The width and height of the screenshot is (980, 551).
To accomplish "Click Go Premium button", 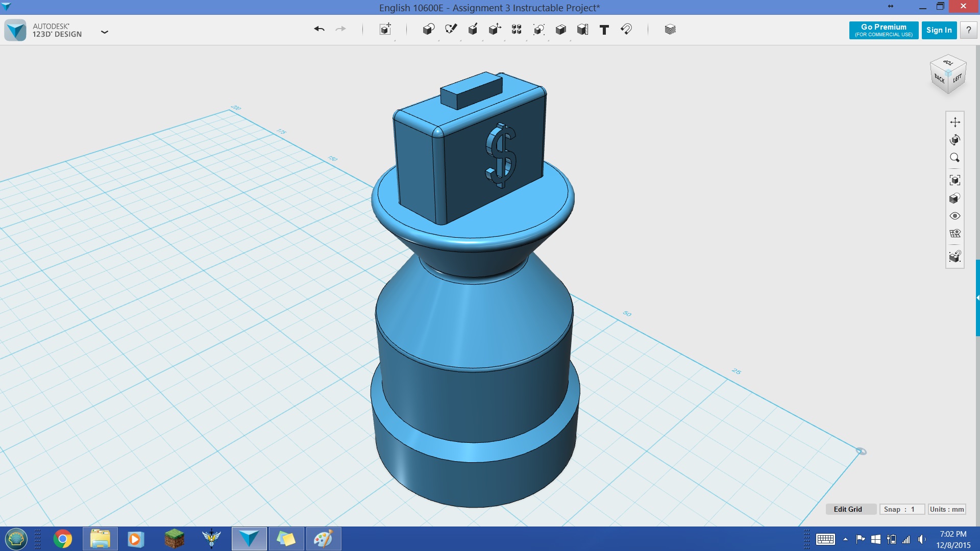I will (x=884, y=30).
